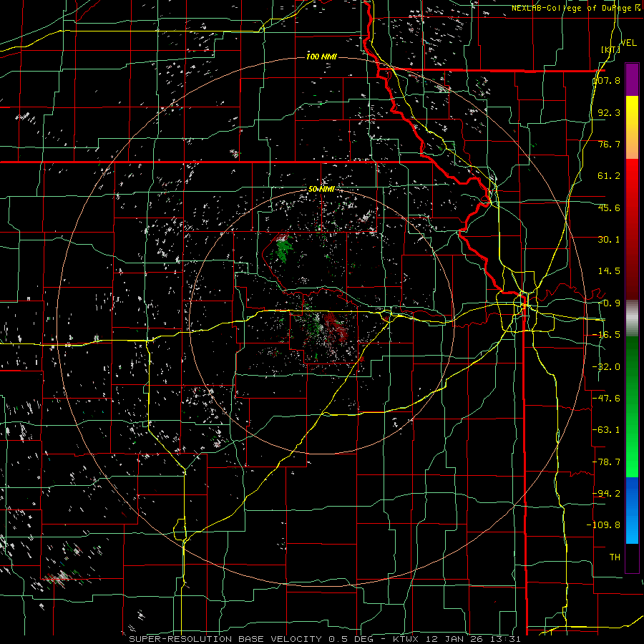Click the "14.5" legend value
This screenshot has height=644, width=644.
609,271
